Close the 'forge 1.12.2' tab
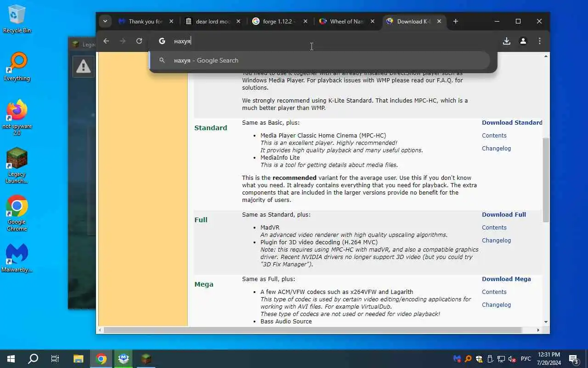 pos(305,21)
